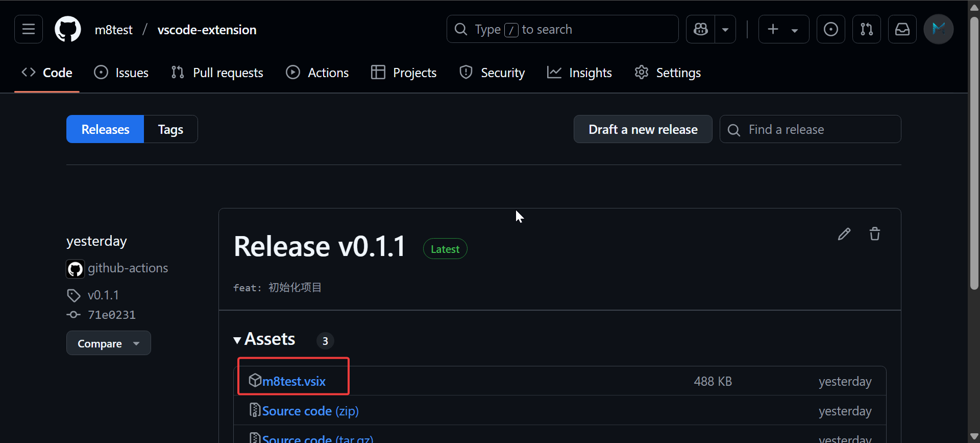Switch to the Insights tab
The height and width of the screenshot is (443, 980).
click(x=579, y=73)
